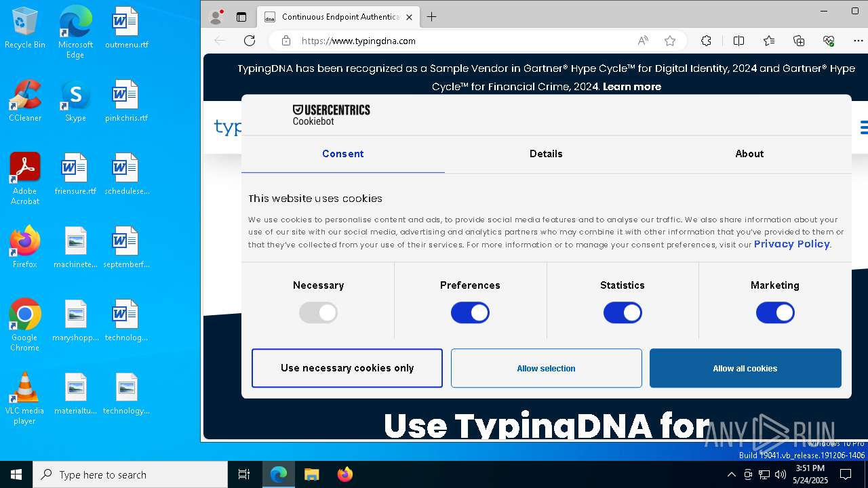Select the technolog... Word document icon

point(126,321)
